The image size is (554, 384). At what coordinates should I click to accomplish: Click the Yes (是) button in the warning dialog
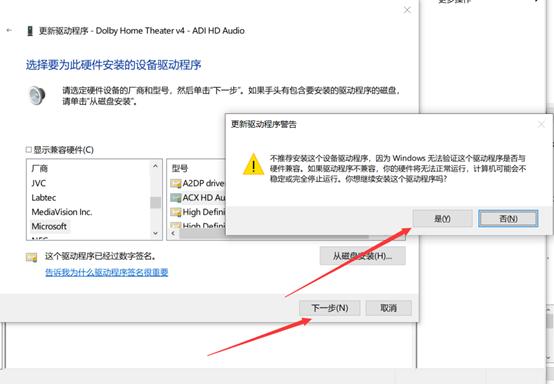point(442,219)
